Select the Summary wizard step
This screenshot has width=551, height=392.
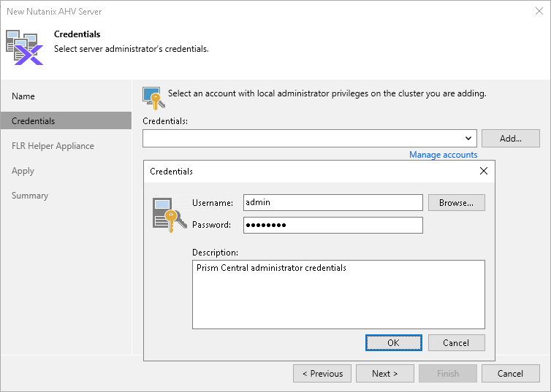pyautogui.click(x=30, y=196)
